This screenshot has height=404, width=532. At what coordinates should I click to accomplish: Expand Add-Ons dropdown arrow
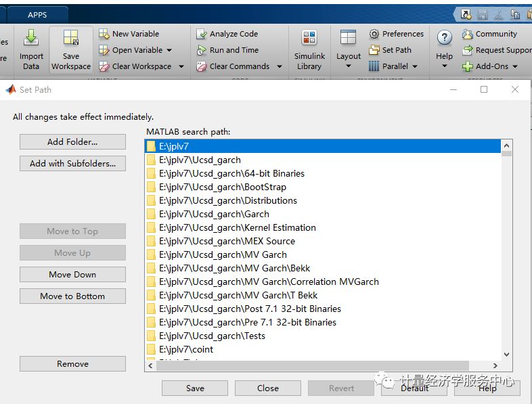pyautogui.click(x=514, y=66)
